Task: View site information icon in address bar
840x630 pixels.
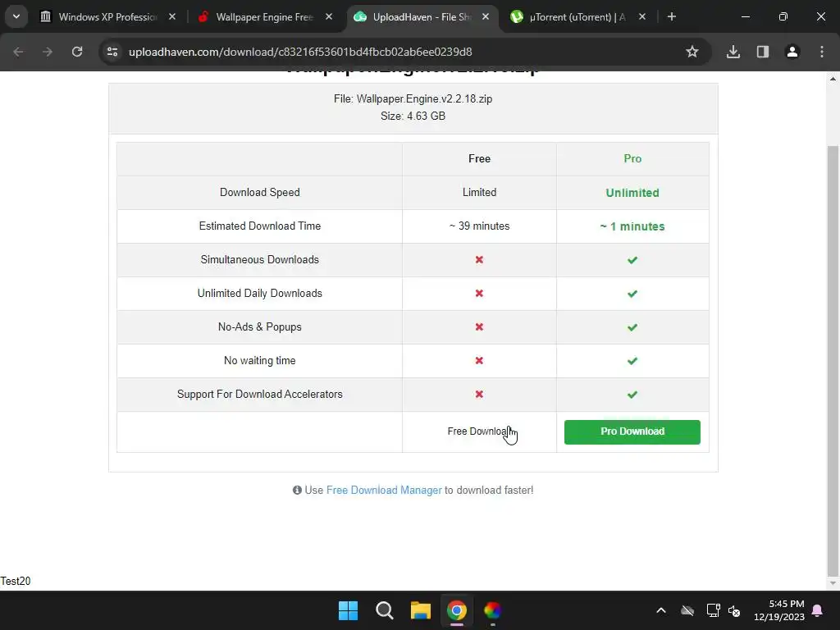Action: coord(112,52)
